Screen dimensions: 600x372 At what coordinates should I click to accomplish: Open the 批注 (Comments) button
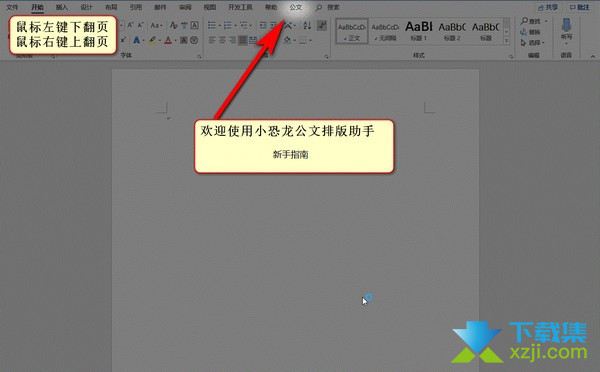point(580,7)
